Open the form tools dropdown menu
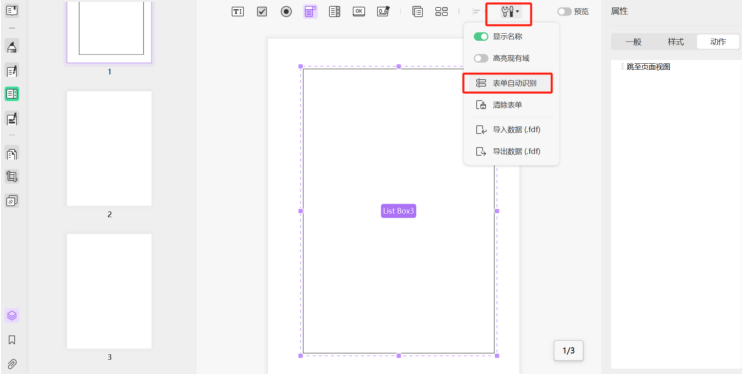 pyautogui.click(x=509, y=12)
